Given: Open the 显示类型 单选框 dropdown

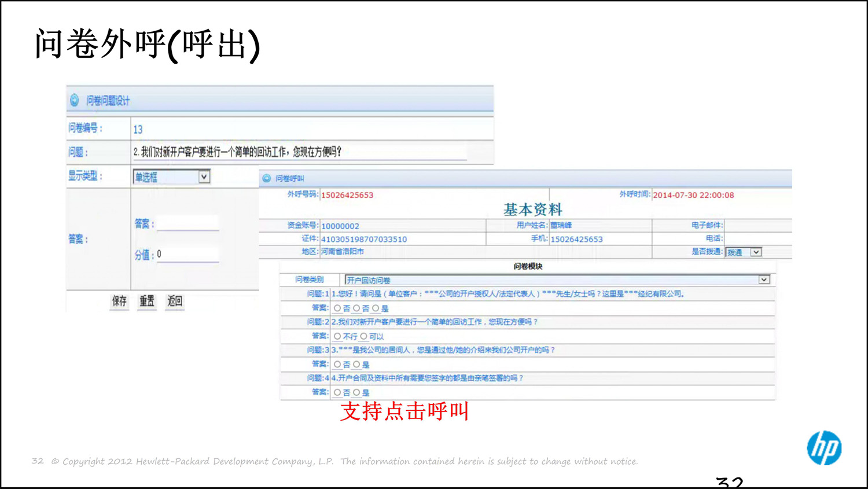Looking at the screenshot, I should pyautogui.click(x=205, y=177).
